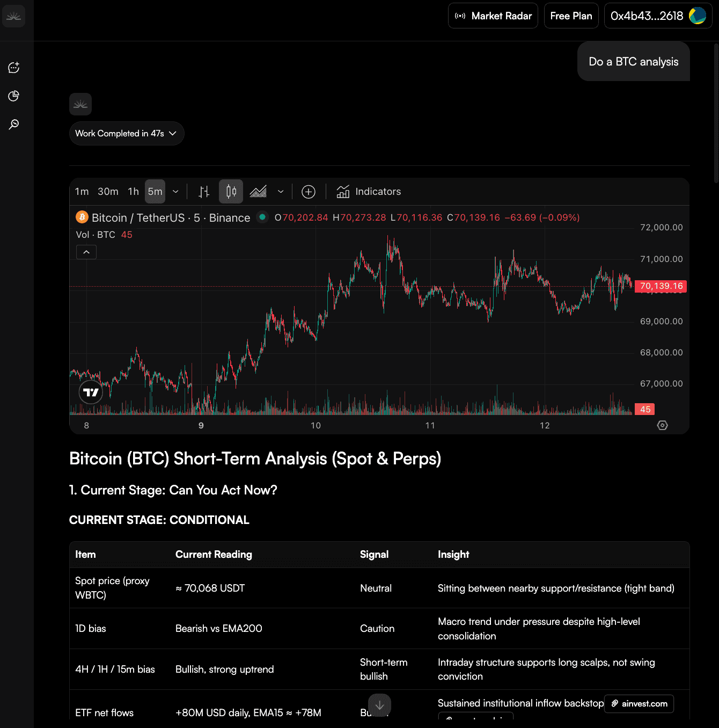Click the compare or add symbol plus icon
Viewport: 719px width, 728px height.
pyautogui.click(x=309, y=192)
